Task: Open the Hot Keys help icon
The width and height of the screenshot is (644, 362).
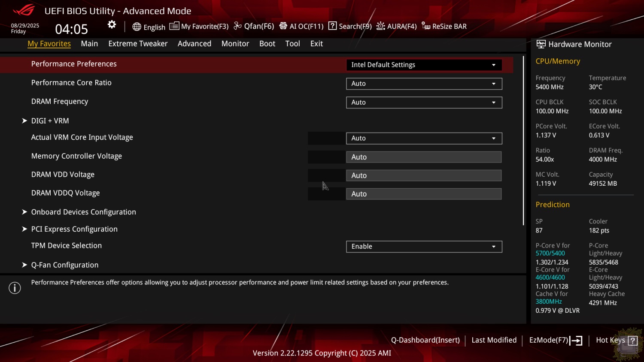Action: click(x=632, y=341)
